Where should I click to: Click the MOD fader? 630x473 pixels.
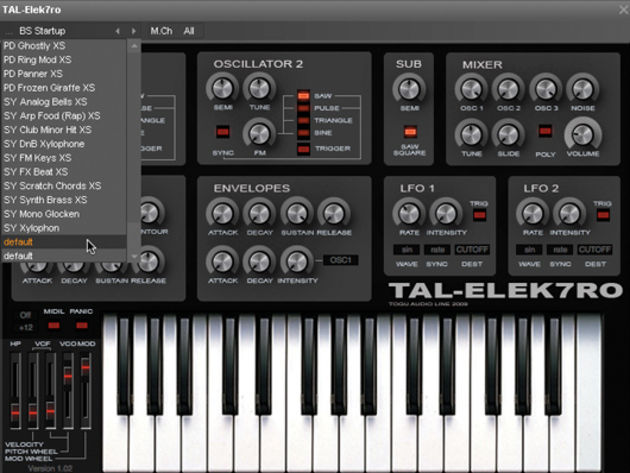[x=85, y=367]
